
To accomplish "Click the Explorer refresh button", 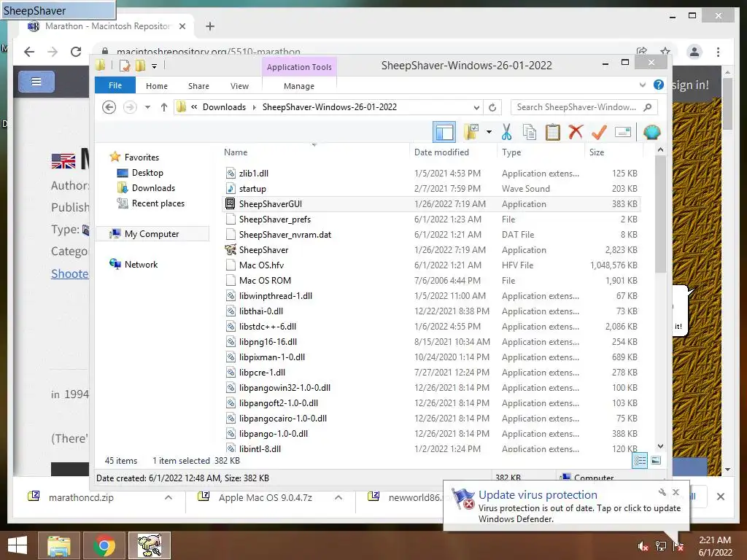I will coord(492,107).
